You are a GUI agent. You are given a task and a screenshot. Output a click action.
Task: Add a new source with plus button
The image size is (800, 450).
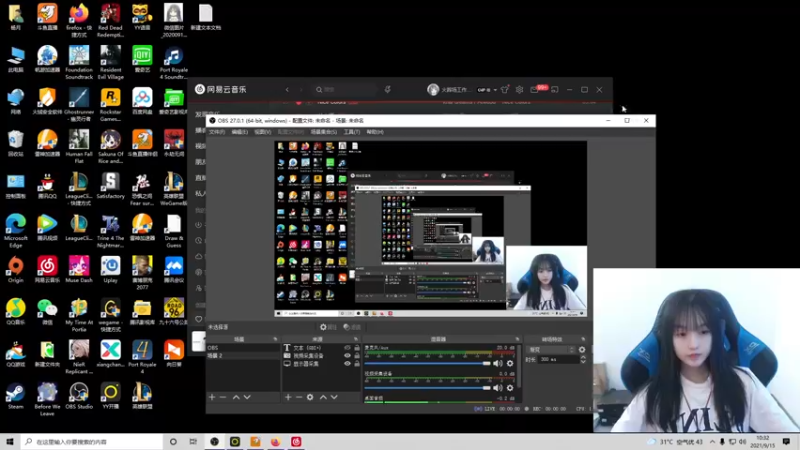tap(288, 397)
